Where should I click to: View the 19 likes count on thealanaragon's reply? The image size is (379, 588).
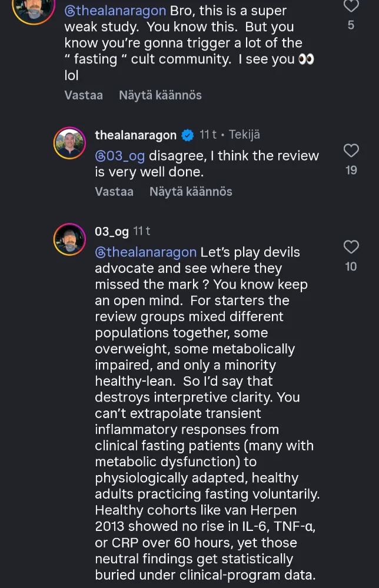pyautogui.click(x=351, y=171)
